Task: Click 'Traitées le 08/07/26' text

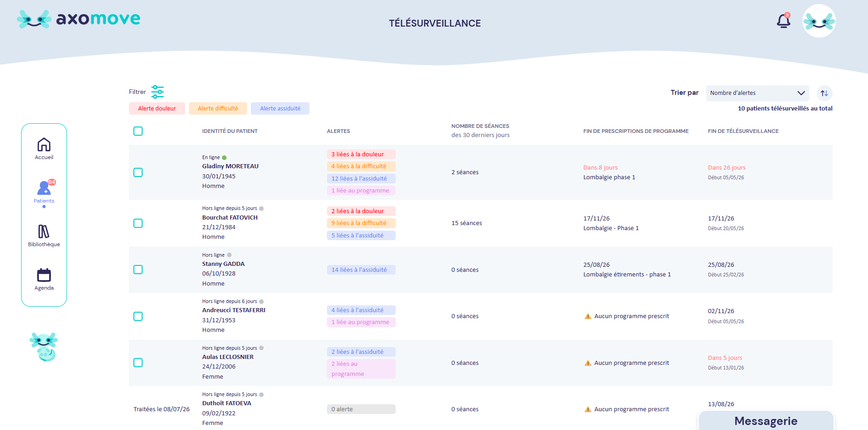Action: point(161,409)
